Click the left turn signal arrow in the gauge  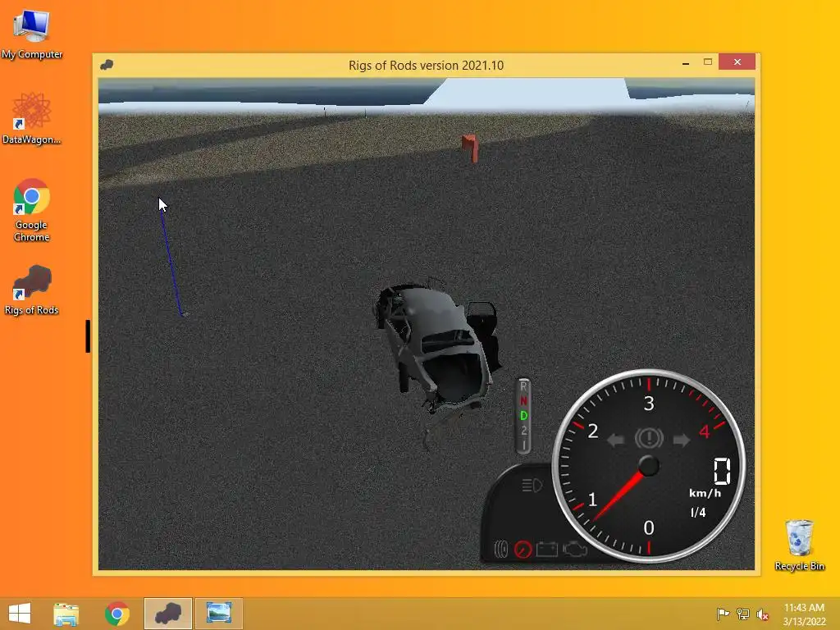616,441
